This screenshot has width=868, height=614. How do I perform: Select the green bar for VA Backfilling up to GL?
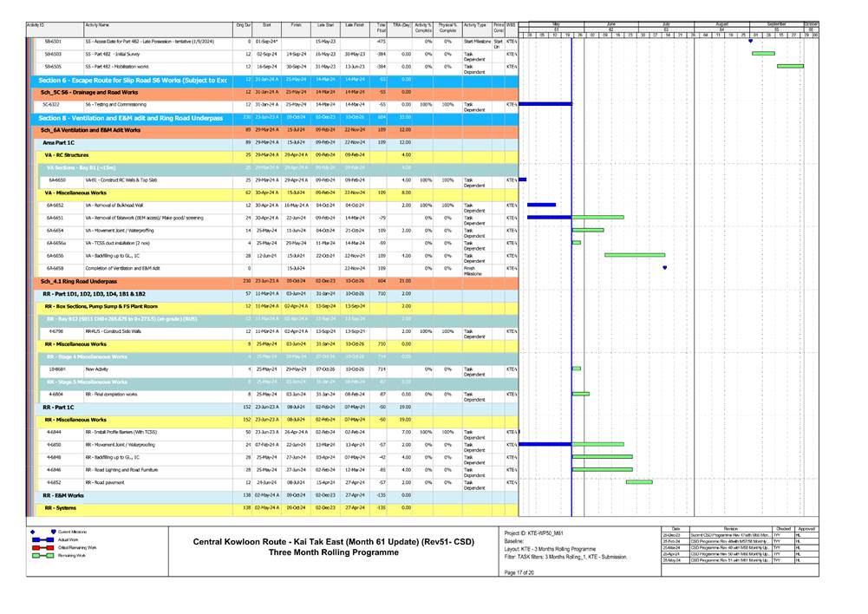(x=634, y=255)
